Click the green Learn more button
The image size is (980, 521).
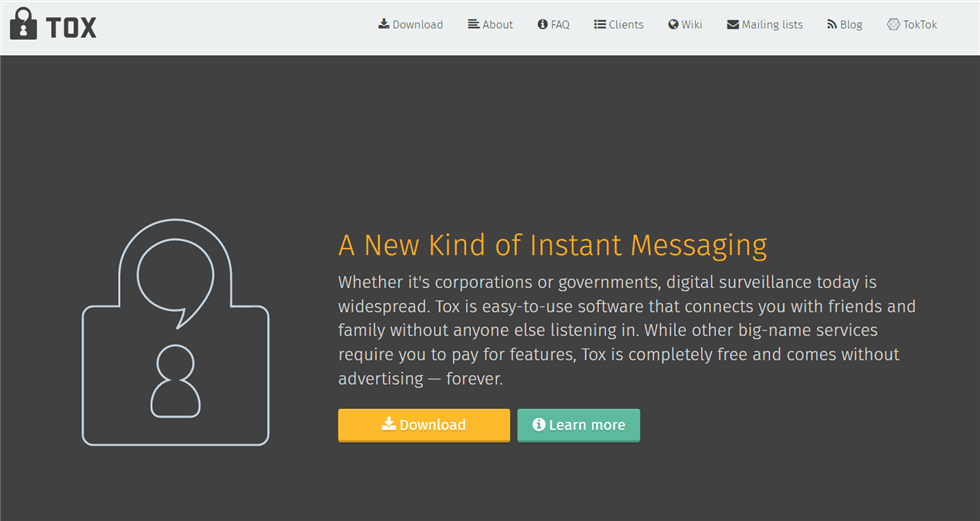point(578,425)
